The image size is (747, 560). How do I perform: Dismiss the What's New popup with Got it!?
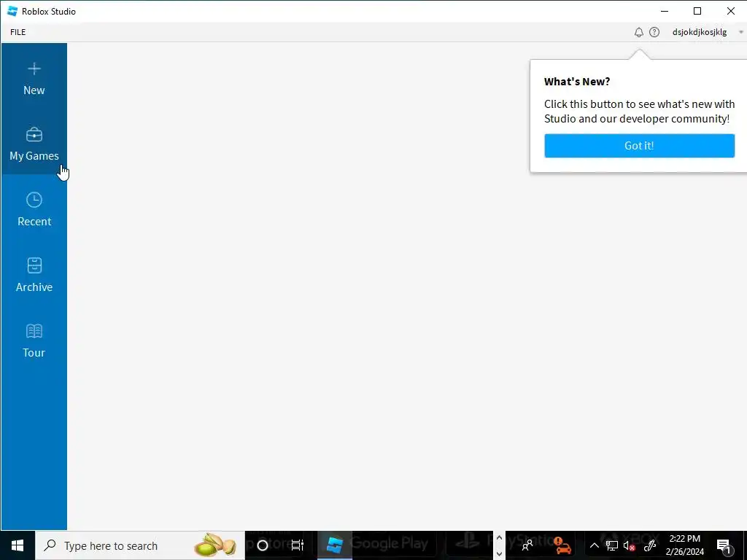tap(639, 145)
